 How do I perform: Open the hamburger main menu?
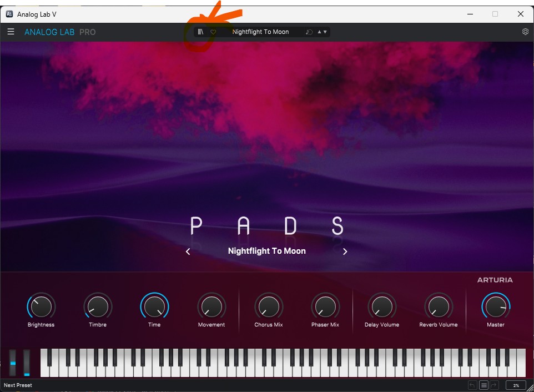click(x=11, y=32)
